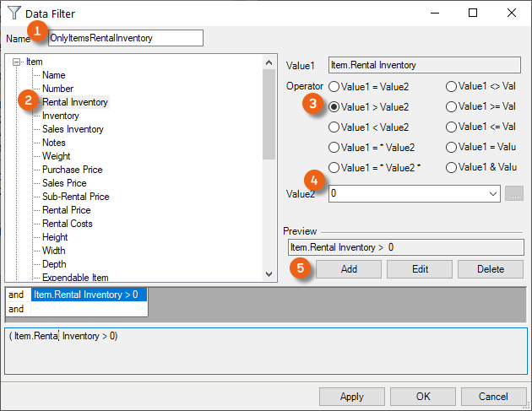
Task: Click the Name input field
Action: pyautogui.click(x=125, y=38)
